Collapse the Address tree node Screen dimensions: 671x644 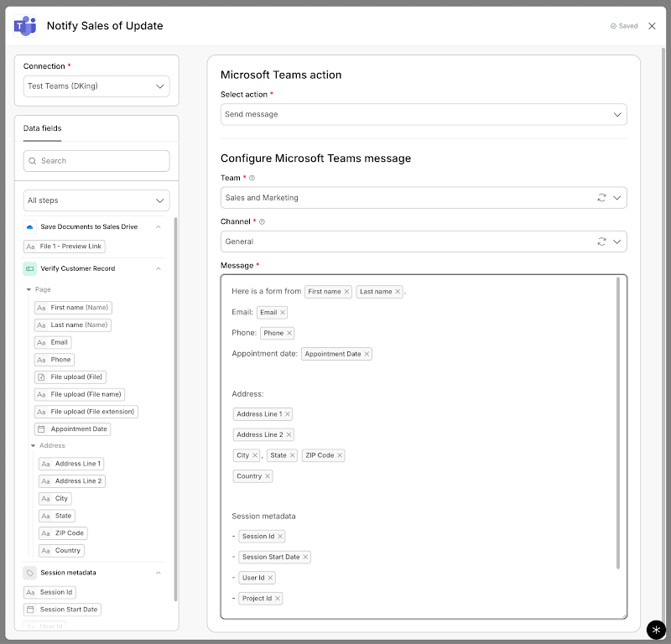click(33, 446)
